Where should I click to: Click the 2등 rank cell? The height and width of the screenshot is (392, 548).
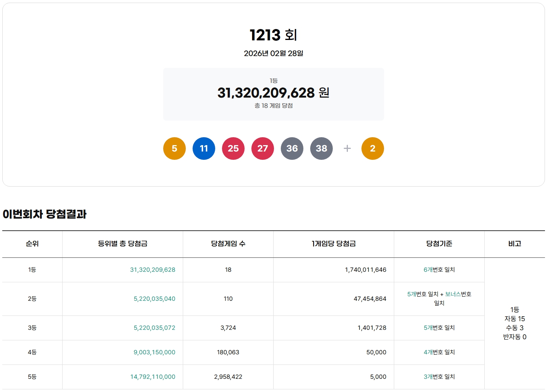tap(32, 299)
